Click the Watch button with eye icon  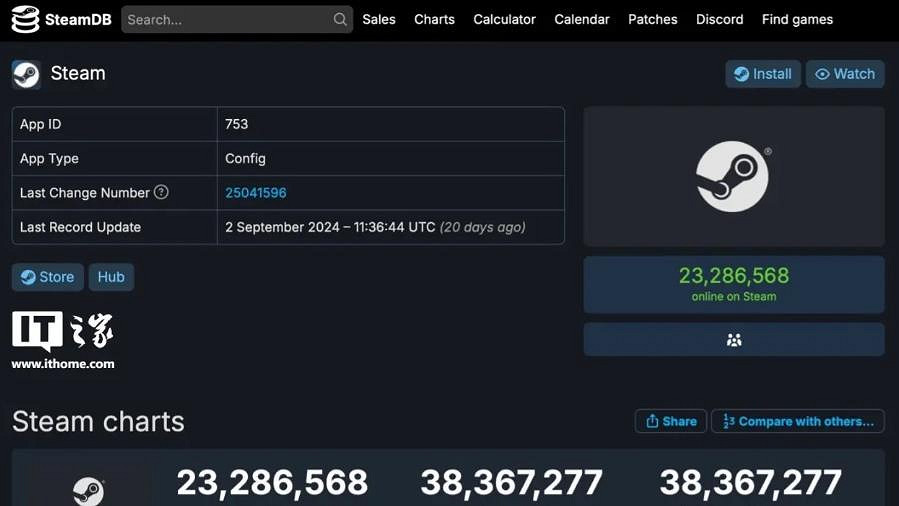point(845,74)
